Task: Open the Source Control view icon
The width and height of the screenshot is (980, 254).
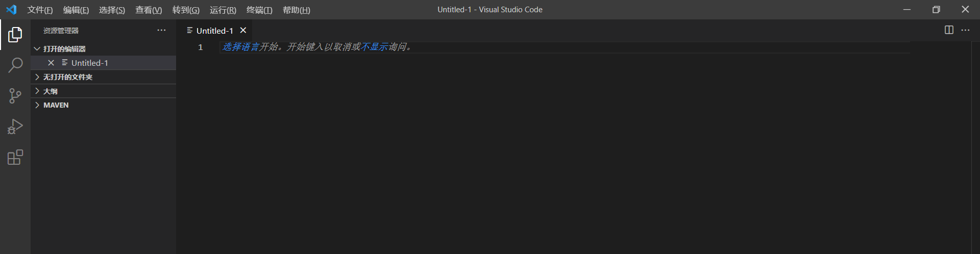Action: tap(15, 96)
